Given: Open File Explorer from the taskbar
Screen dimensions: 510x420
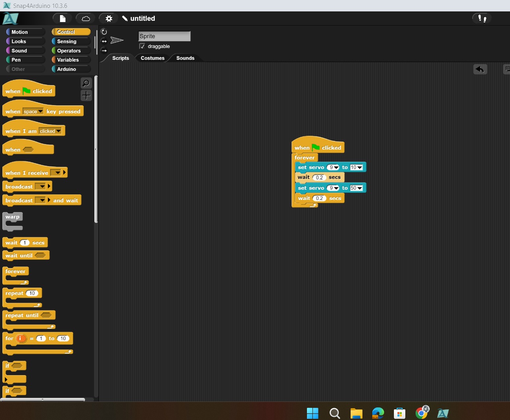Looking at the screenshot, I should pos(356,413).
